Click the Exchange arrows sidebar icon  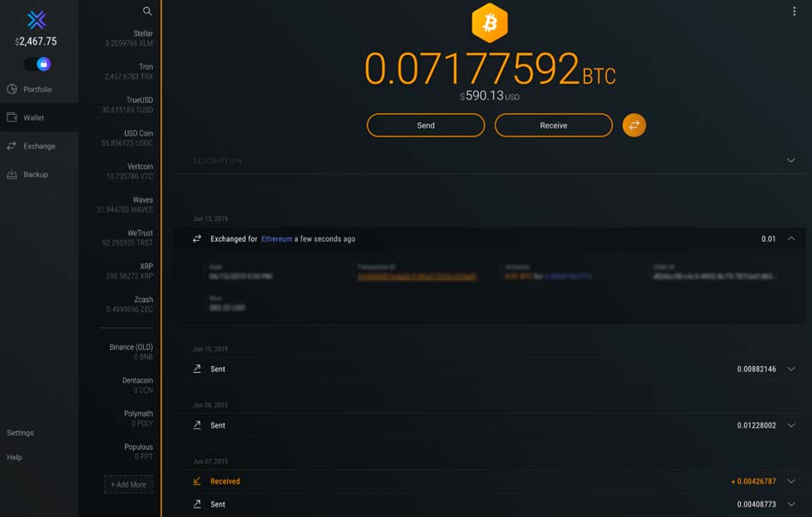click(x=11, y=146)
